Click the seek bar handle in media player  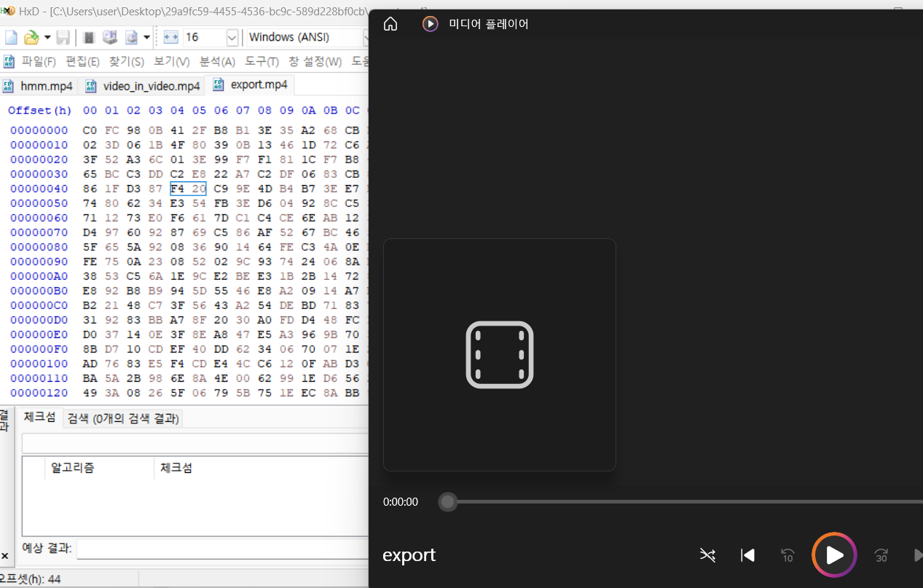pyautogui.click(x=447, y=502)
